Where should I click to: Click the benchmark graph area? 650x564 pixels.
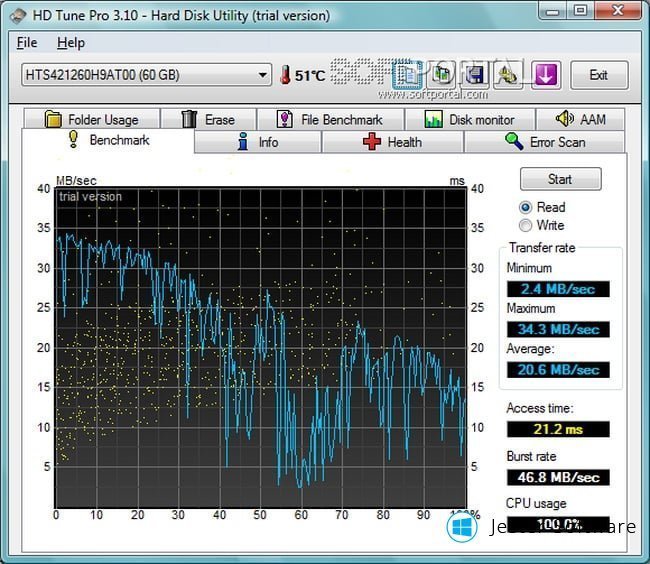pyautogui.click(x=261, y=347)
